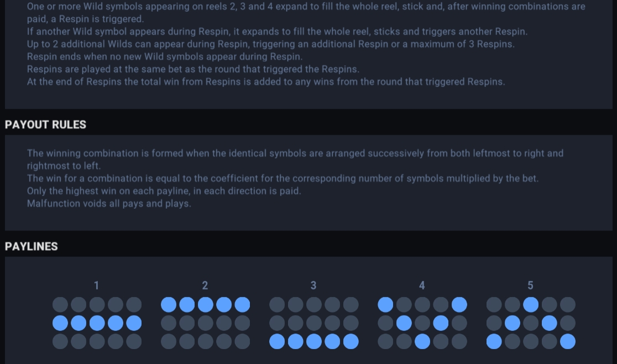617x364 pixels.
Task: Click the 'Respin ends when no new Wild symbols' line
Action: pos(165,56)
